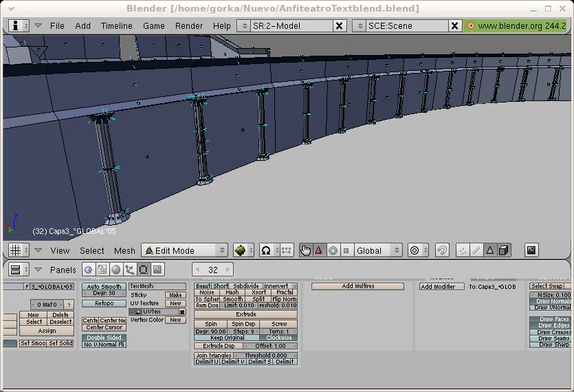Click the Add Modifier button

441,287
